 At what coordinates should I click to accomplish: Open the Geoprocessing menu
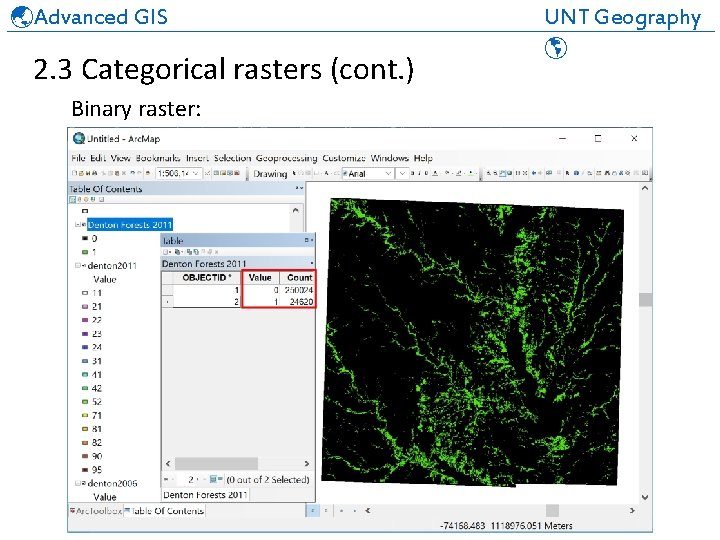tap(287, 158)
